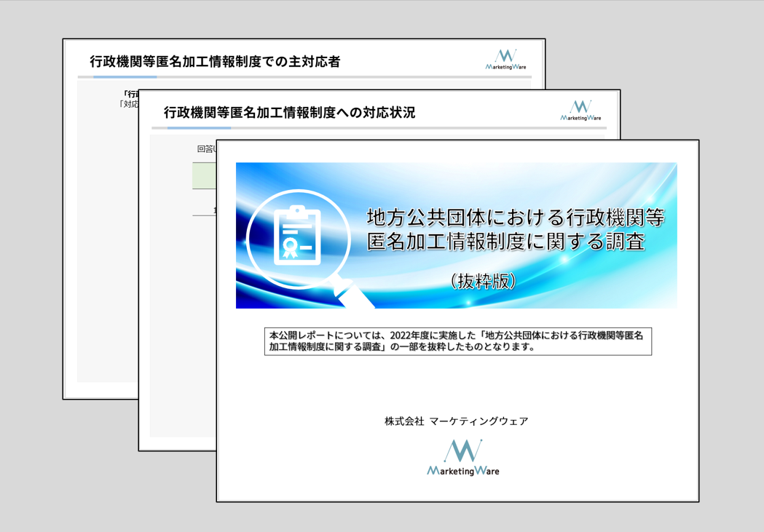The image size is (764, 532).
Task: Click the green table cell on the middle slide
Action: pyautogui.click(x=203, y=176)
